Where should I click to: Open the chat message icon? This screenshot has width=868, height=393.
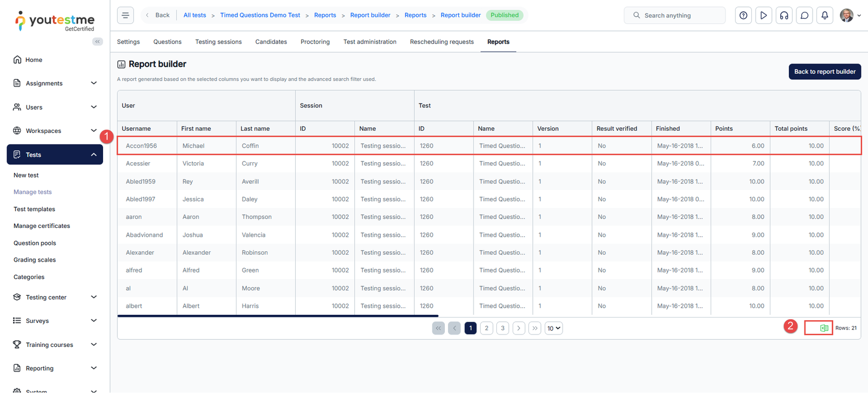coord(805,15)
